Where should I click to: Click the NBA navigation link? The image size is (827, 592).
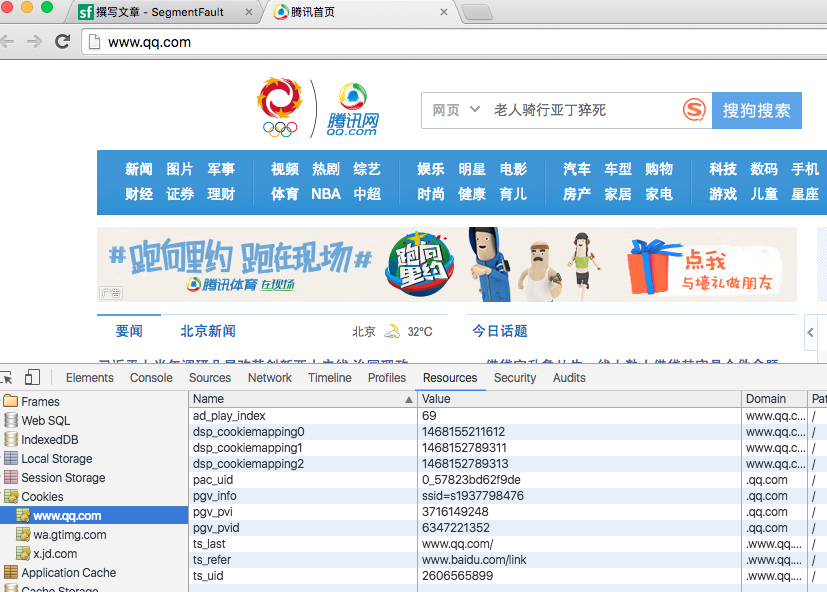click(325, 194)
